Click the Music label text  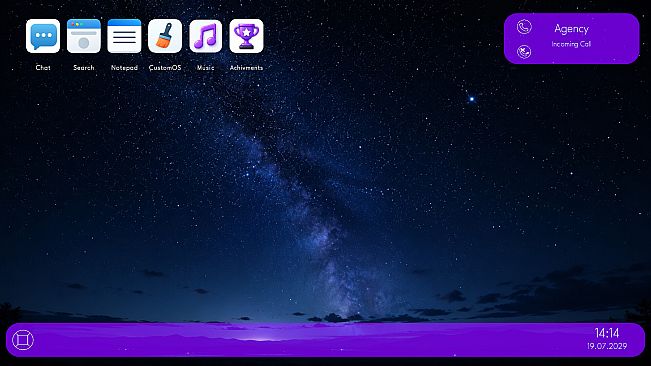pos(206,68)
